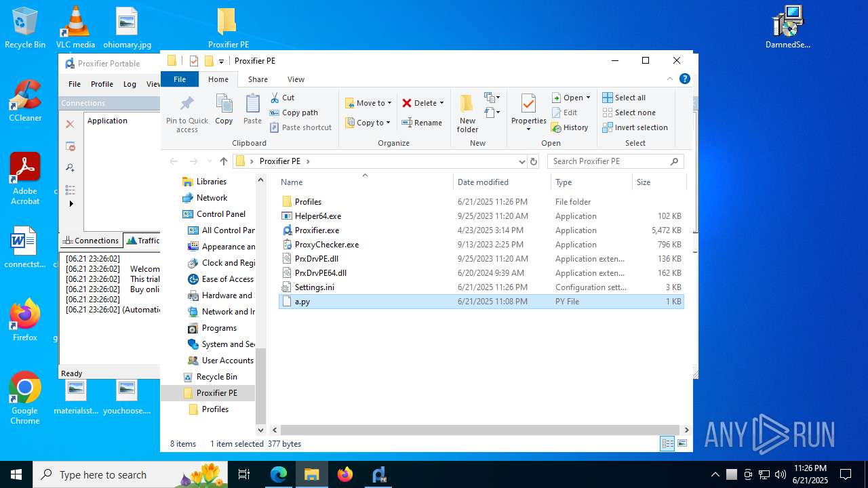Click Proxifier red X toolbar icon
Image resolution: width=868 pixels, height=488 pixels.
coord(70,124)
